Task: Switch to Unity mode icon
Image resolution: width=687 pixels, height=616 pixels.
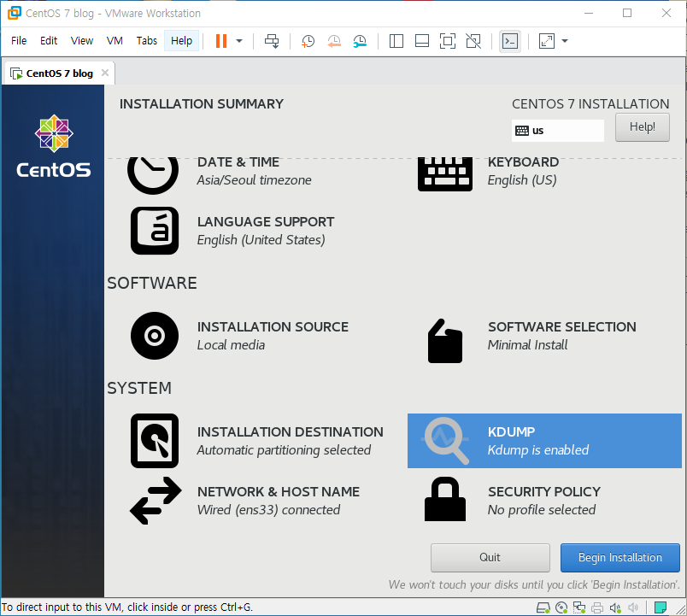Action: click(473, 41)
